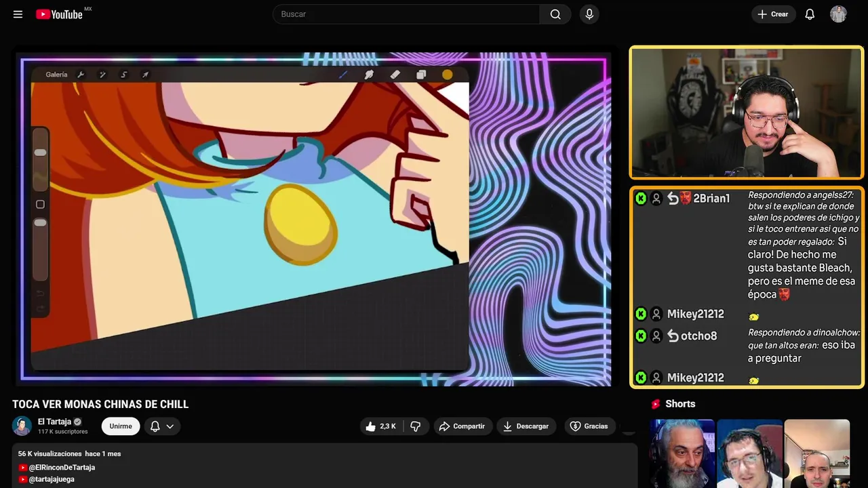
Task: Click the Descargar download button
Action: (526, 426)
